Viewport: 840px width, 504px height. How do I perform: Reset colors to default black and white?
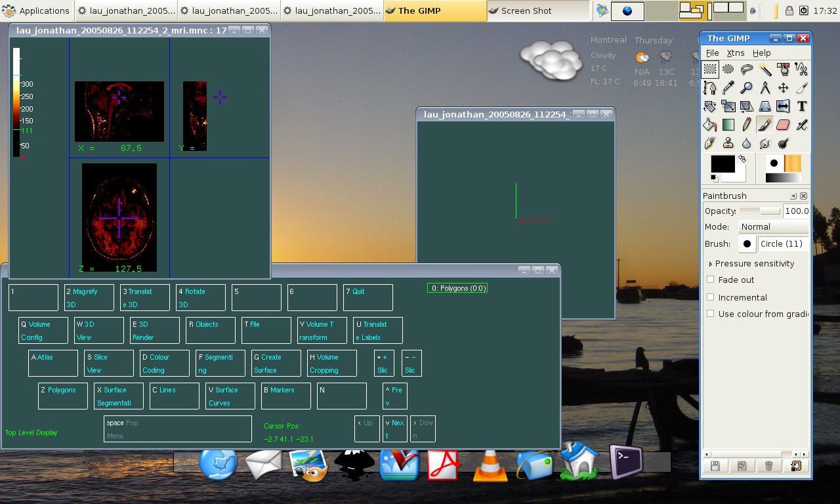[x=715, y=178]
